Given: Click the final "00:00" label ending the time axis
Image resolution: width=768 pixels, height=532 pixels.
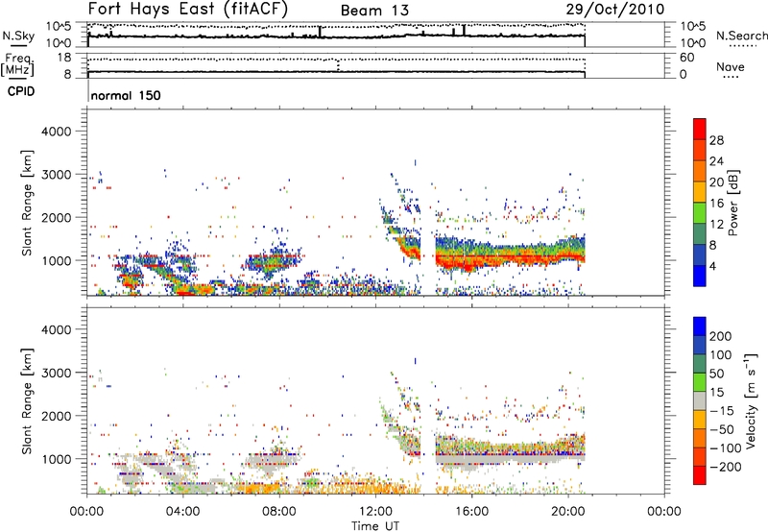Looking at the screenshot, I should click(x=664, y=512).
